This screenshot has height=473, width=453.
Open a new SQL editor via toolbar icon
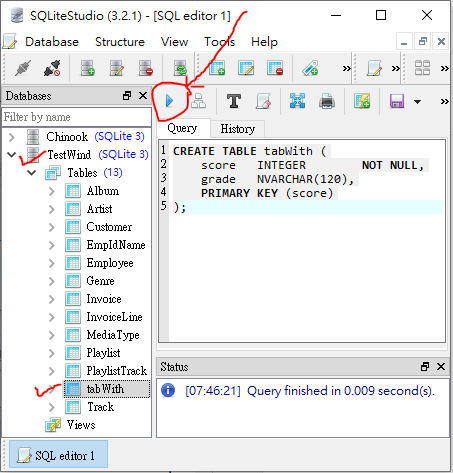[374, 68]
